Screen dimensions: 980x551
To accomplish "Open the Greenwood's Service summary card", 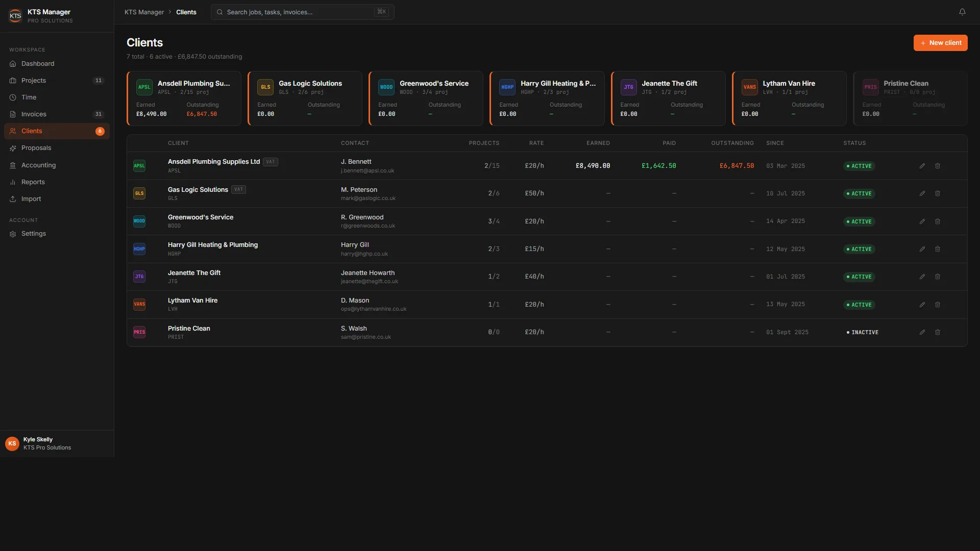I will (x=426, y=98).
